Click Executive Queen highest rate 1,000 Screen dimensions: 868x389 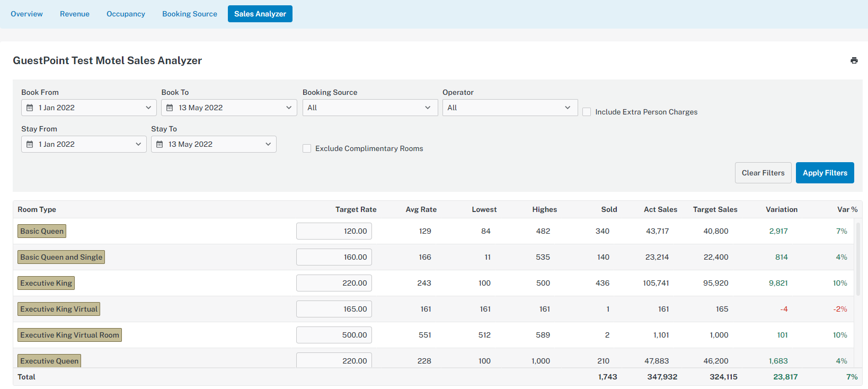click(x=541, y=361)
